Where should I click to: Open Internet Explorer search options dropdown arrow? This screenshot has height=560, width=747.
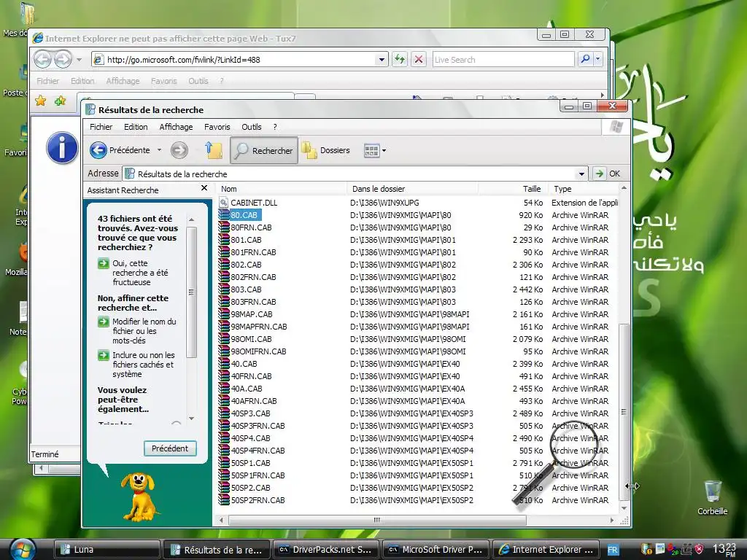tap(597, 59)
